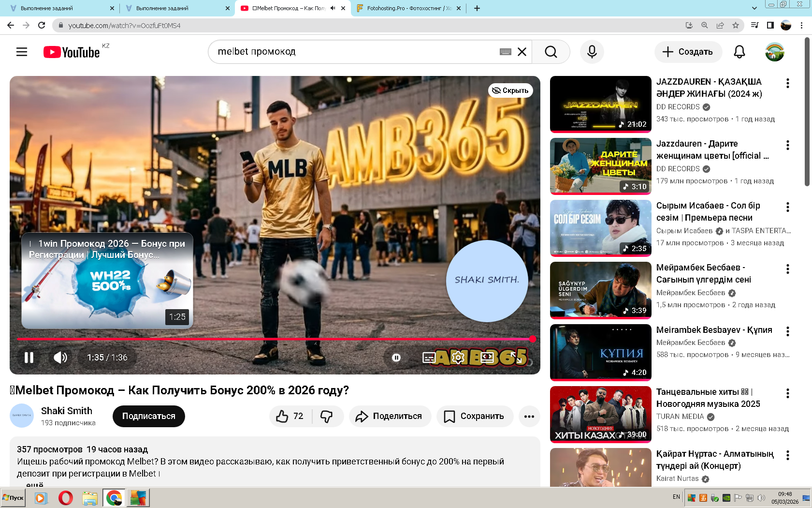Seek using the red video progress bar
The height and width of the screenshot is (508, 812).
(x=275, y=339)
